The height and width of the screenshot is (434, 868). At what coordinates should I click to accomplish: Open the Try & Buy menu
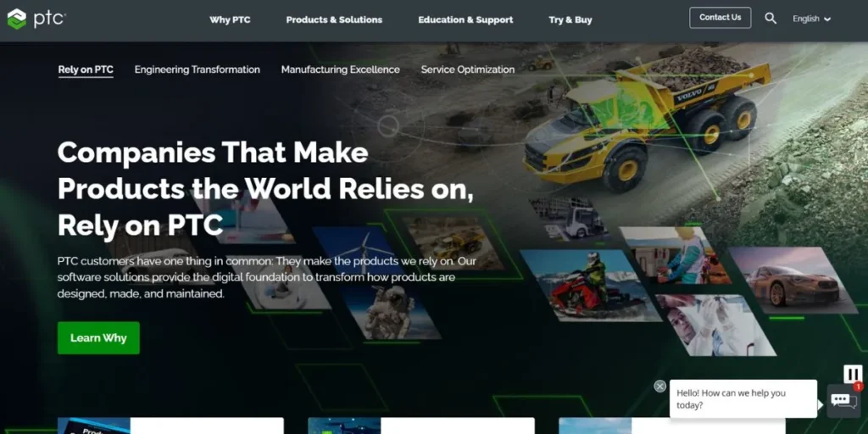(570, 20)
